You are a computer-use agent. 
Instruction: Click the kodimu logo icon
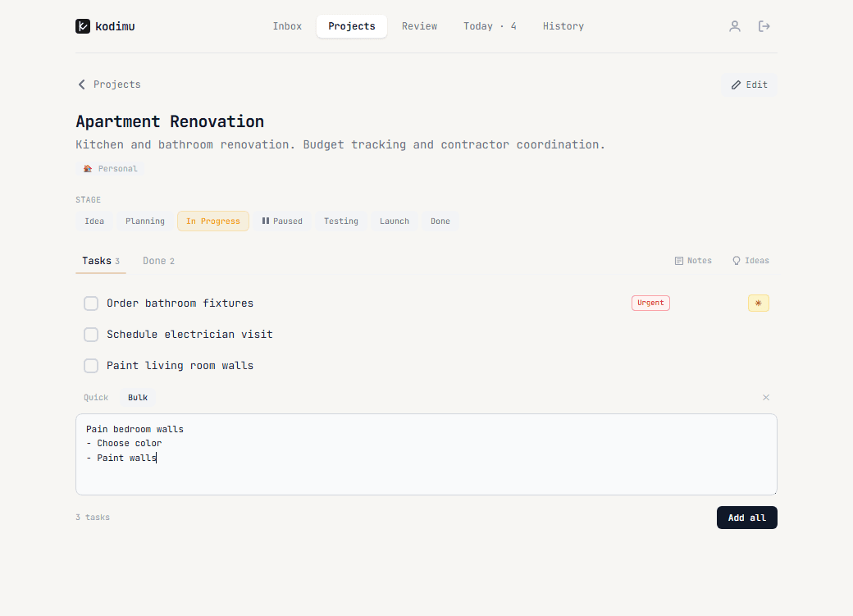point(82,25)
